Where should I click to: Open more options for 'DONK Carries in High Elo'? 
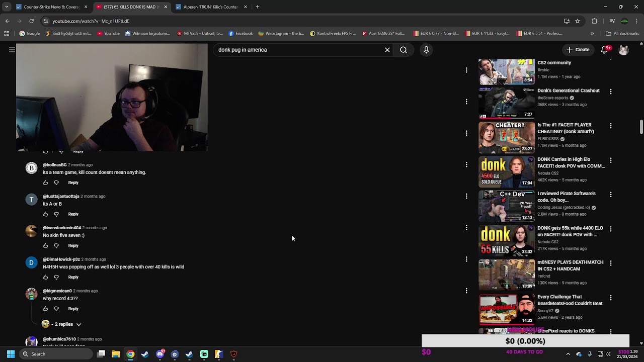[x=610, y=160]
